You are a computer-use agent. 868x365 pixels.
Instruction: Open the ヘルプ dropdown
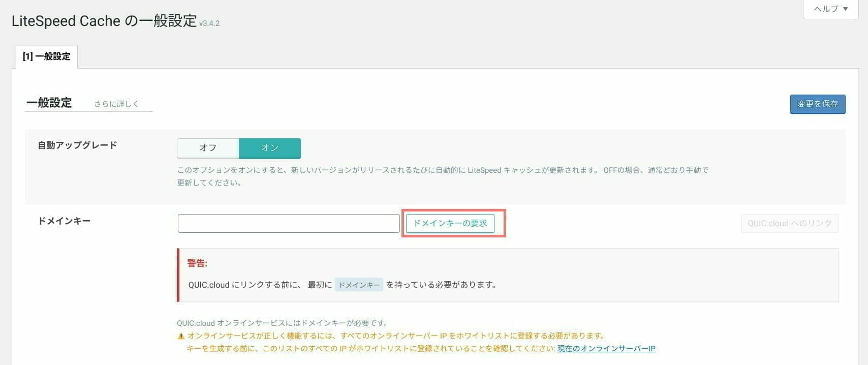coord(831,9)
